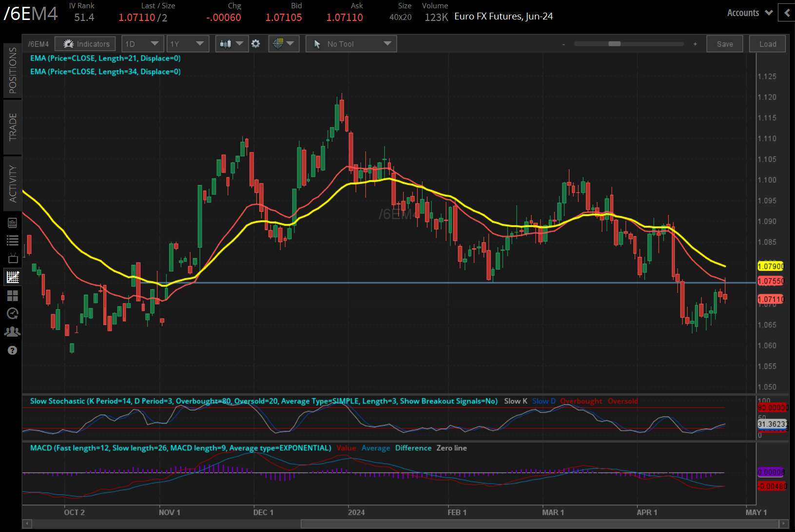795x532 pixels.
Task: Click the Indicators button
Action: click(85, 44)
